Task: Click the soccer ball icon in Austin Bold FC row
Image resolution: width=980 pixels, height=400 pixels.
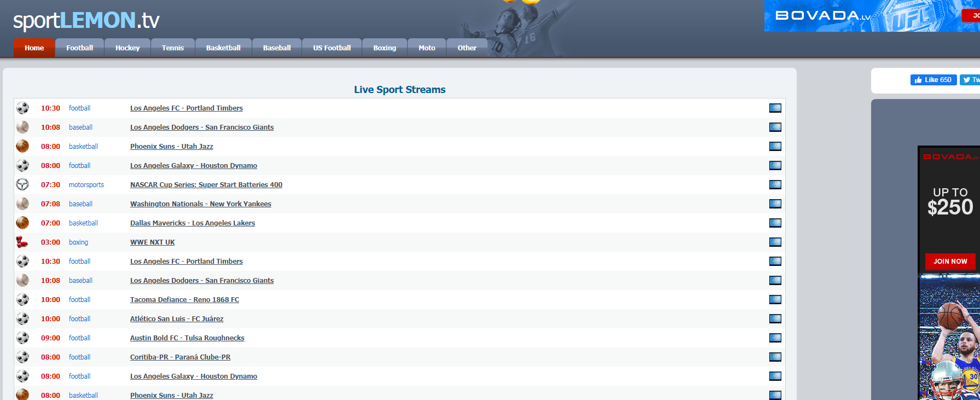Action: coord(22,338)
